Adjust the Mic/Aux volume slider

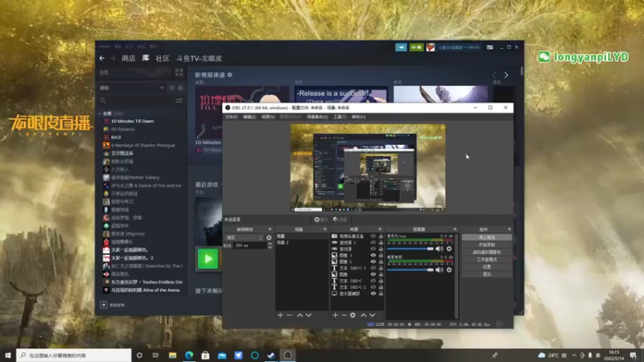(410, 249)
